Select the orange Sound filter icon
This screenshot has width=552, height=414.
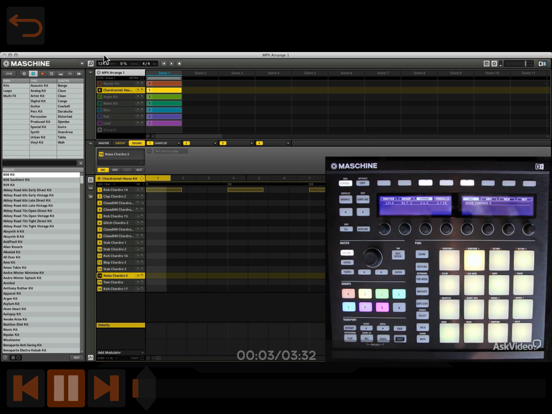(42, 74)
